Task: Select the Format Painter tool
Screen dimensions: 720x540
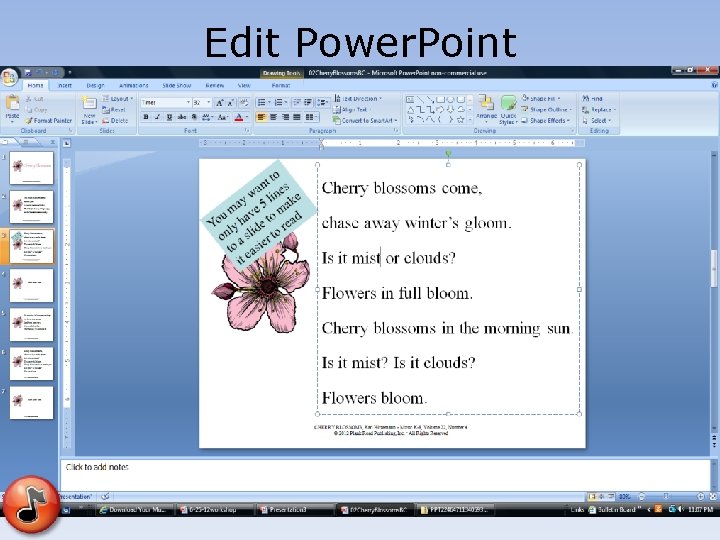Action: [49, 120]
